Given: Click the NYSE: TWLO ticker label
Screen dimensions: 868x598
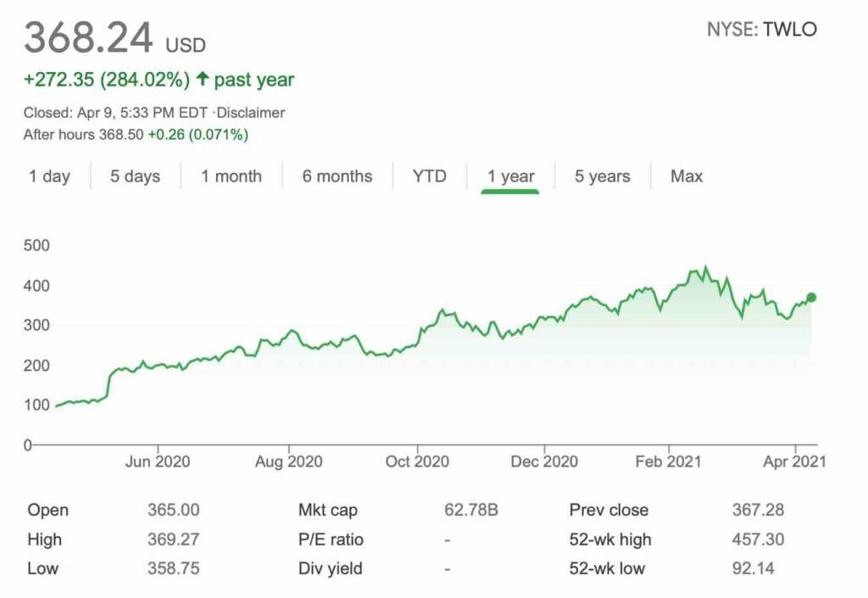Looking at the screenshot, I should tap(762, 30).
